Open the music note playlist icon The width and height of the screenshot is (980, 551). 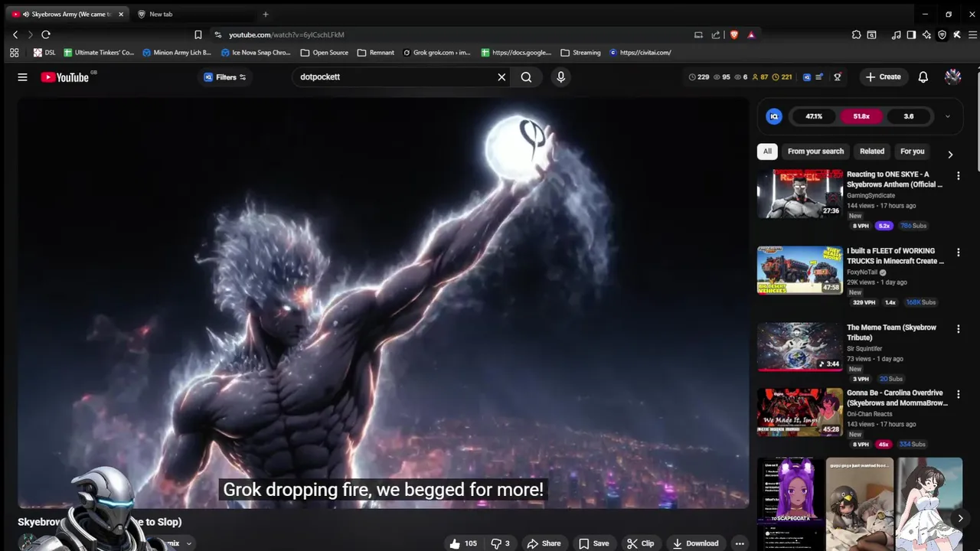pos(896,34)
